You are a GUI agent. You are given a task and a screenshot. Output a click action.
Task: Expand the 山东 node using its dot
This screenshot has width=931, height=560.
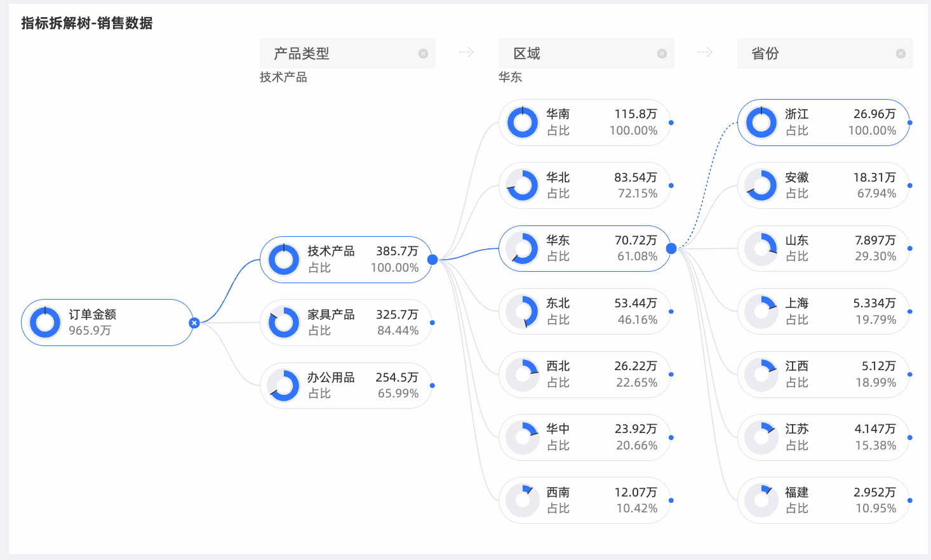[x=910, y=248]
